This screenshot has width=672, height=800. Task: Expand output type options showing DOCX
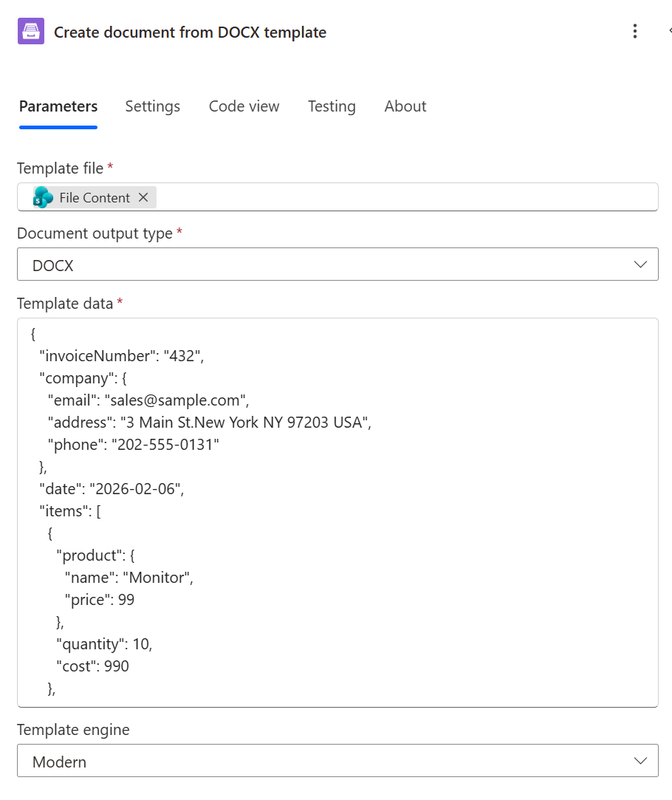click(x=337, y=264)
